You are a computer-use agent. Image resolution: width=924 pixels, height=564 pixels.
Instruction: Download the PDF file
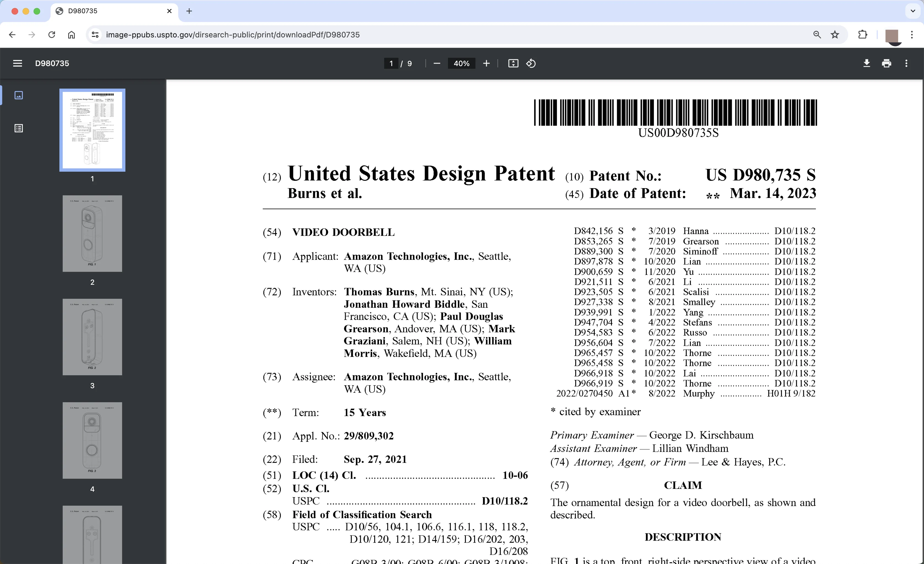pos(867,64)
